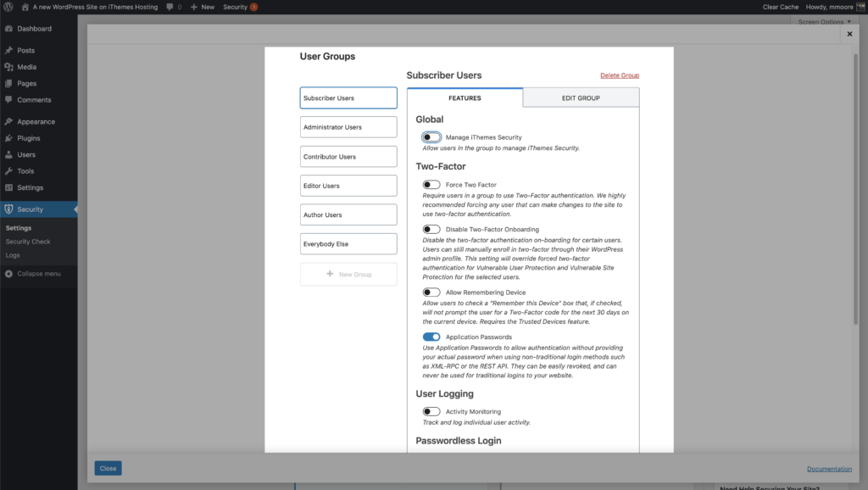Enable the Activity Monitoring toggle
Viewport: 868px width, 490px height.
pos(431,411)
